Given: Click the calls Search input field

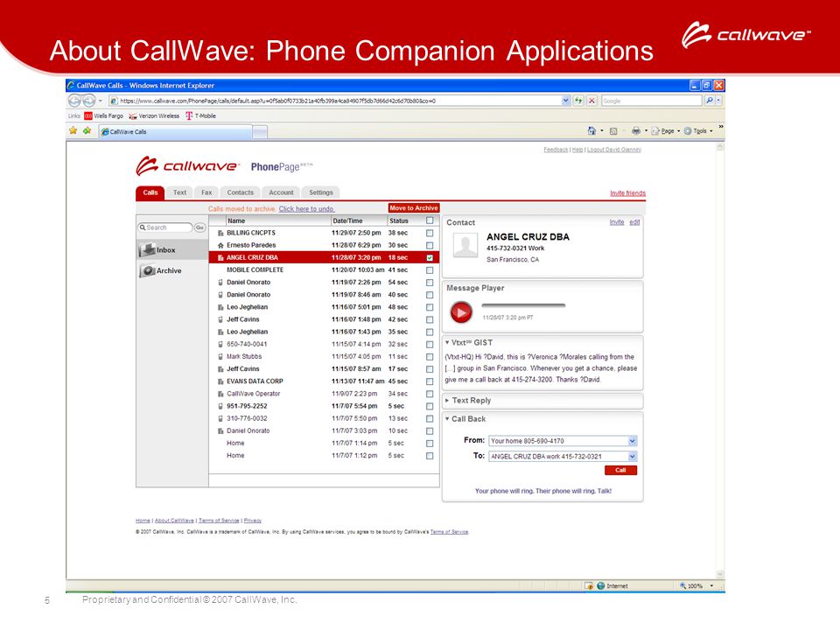Looking at the screenshot, I should [165, 227].
